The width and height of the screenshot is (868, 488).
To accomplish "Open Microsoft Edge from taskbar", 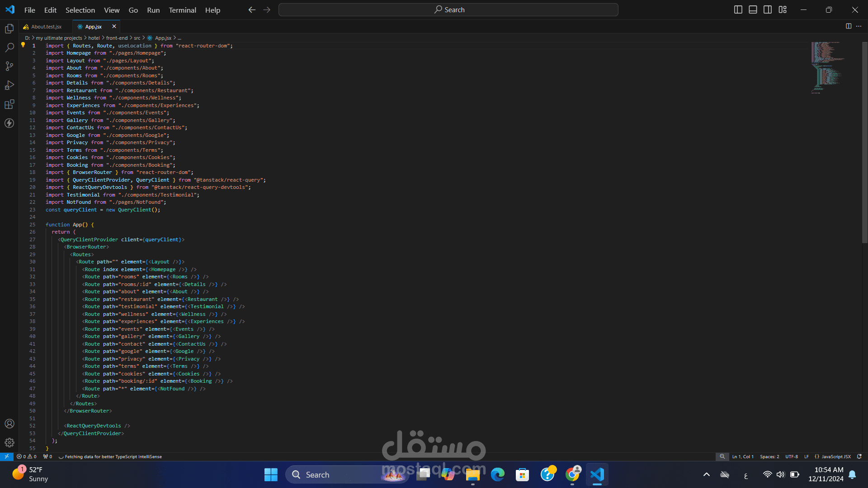I will [498, 474].
